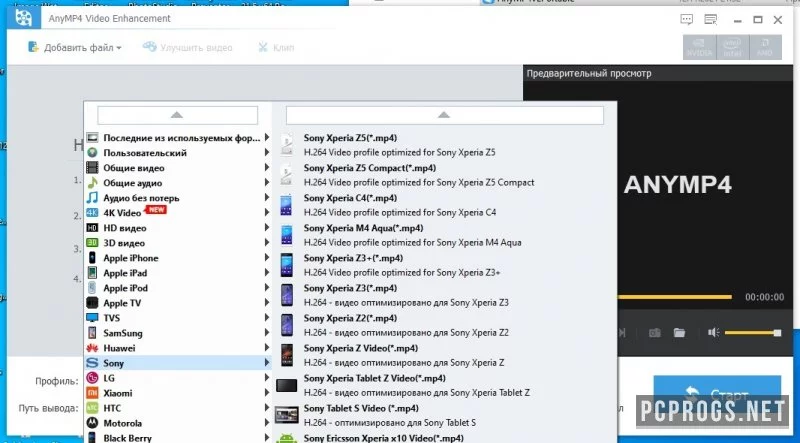This screenshot has height=443, width=800.
Task: Toggle NVIDIA acceleration button
Action: 699,47
